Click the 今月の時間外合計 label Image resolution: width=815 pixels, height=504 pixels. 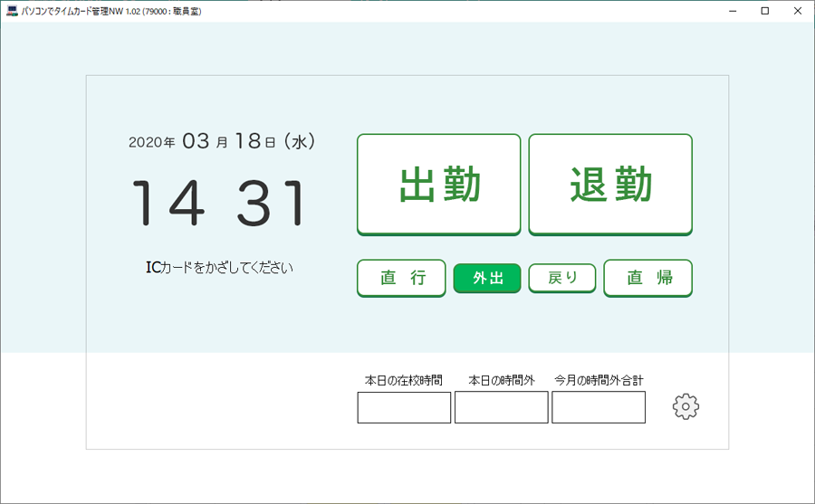pos(599,381)
